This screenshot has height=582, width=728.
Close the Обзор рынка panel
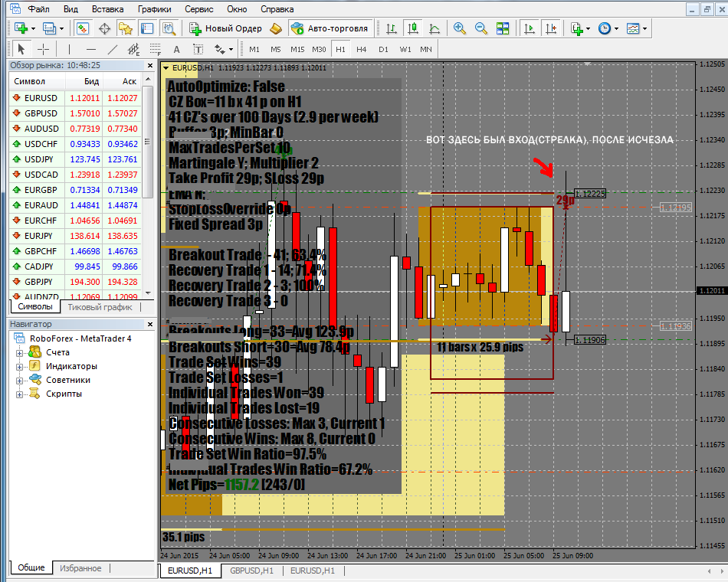tap(150, 65)
